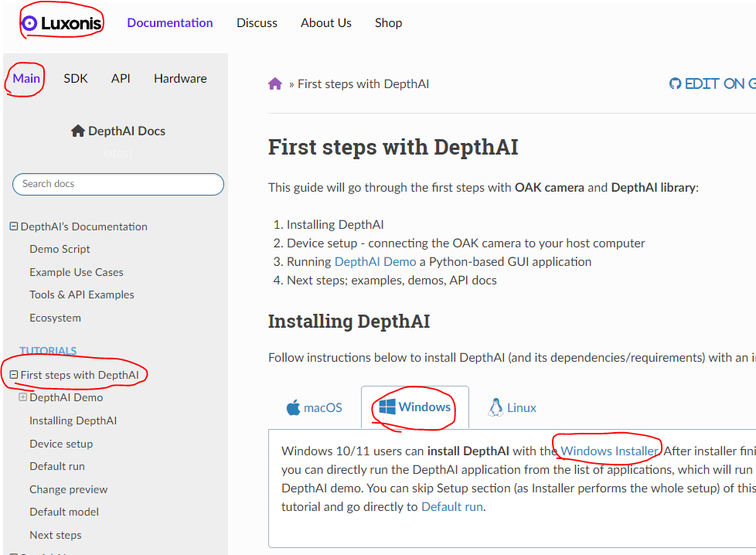The height and width of the screenshot is (555, 756).
Task: Click the EDIT ON GitHub link
Action: (713, 84)
